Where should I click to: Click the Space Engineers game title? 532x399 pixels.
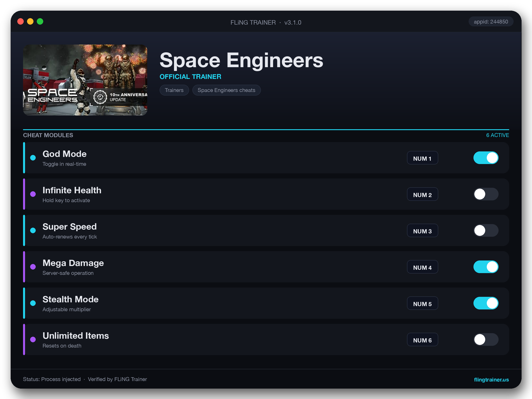tap(241, 60)
